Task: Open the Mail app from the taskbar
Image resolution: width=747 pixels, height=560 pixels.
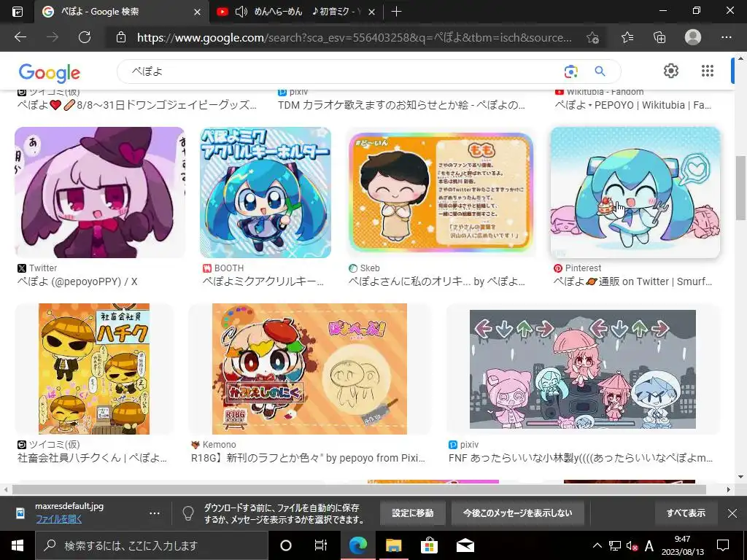Action: [x=465, y=545]
